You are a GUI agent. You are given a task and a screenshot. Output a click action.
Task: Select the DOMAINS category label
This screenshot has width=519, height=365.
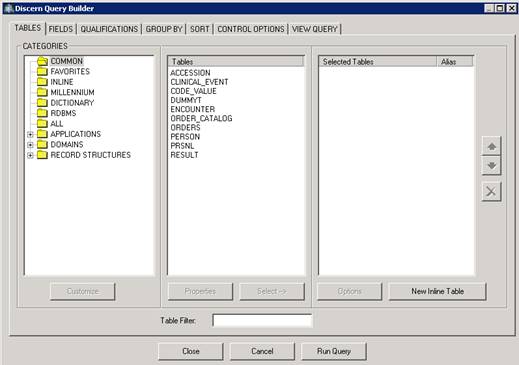pos(67,144)
